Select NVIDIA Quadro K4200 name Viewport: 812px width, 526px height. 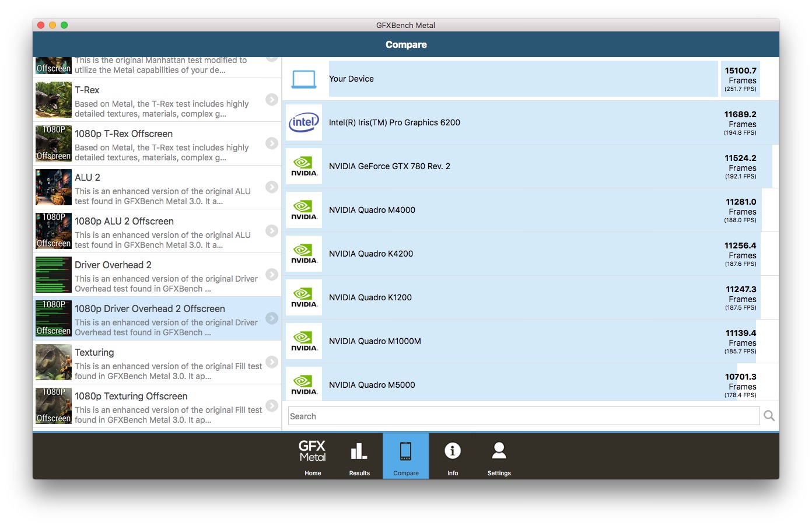tap(371, 254)
